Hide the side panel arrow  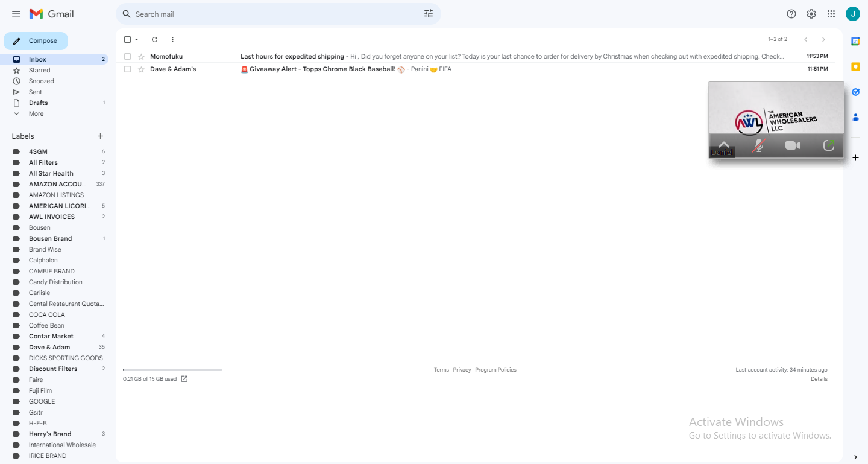(855, 457)
